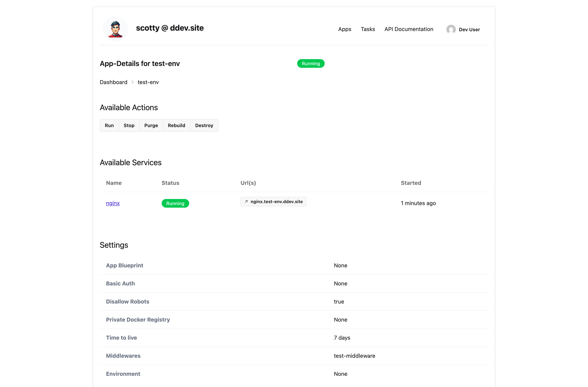
Task: Select the test-middleware value under Middlewares
Action: [x=355, y=356]
